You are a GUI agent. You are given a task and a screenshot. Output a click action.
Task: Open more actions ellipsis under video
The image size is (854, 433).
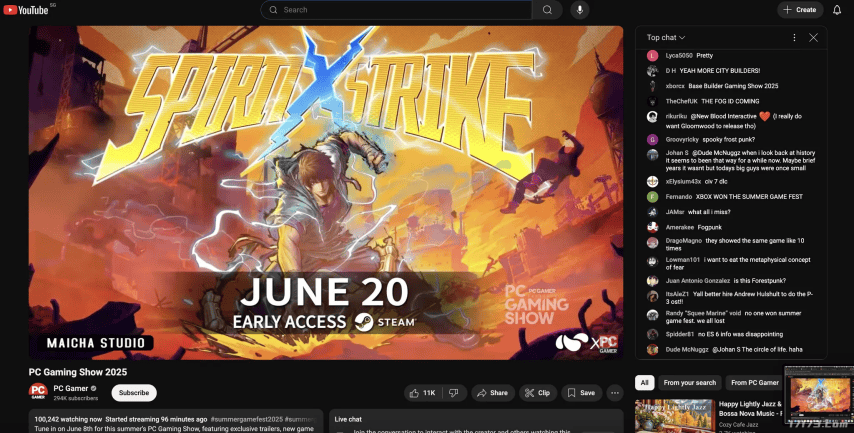point(615,393)
